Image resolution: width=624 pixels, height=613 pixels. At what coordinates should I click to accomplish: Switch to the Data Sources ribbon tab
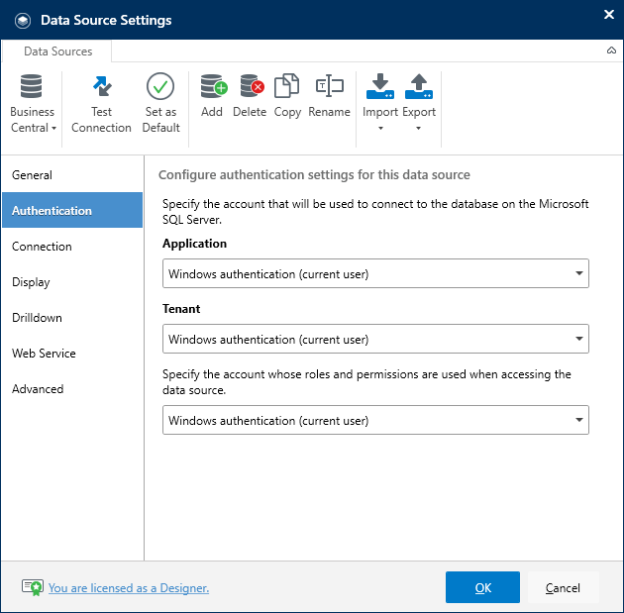[x=58, y=51]
